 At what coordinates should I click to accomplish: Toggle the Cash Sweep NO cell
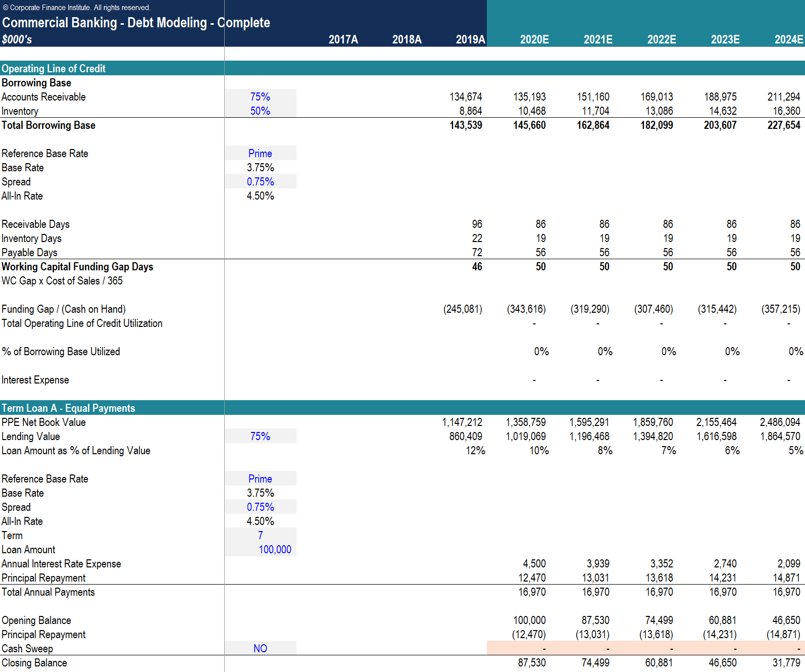coord(260,648)
